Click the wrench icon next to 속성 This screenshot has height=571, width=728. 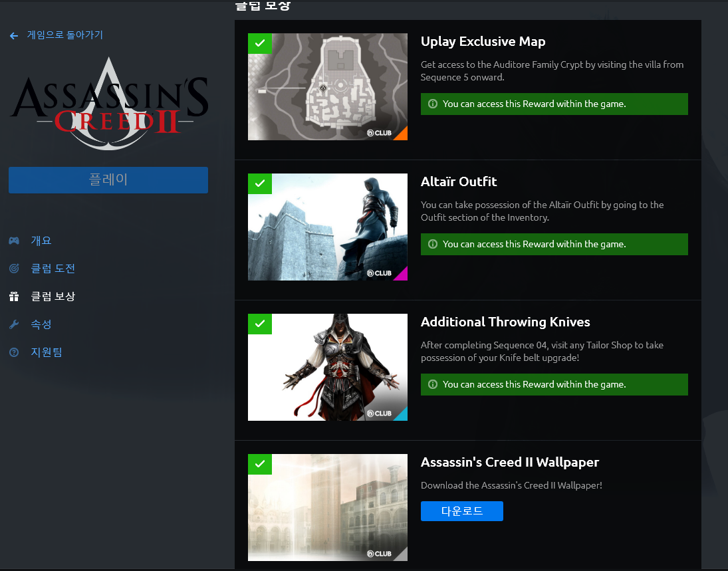(x=14, y=324)
